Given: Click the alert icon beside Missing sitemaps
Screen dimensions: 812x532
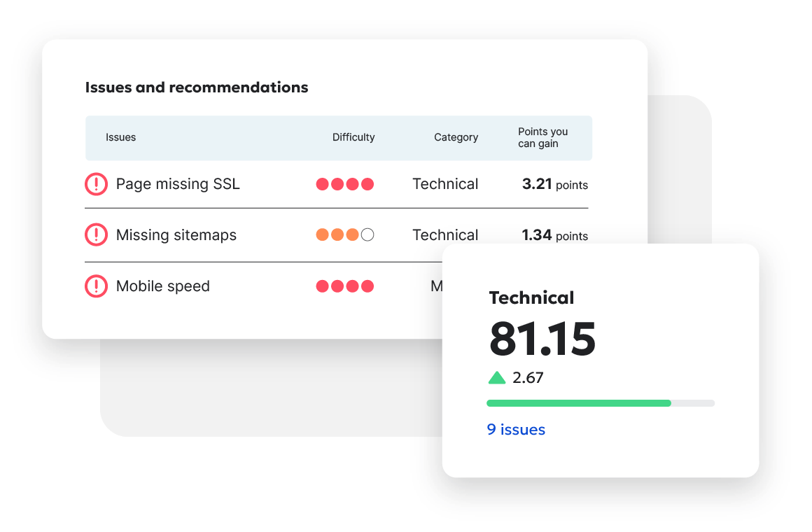Looking at the screenshot, I should click(97, 234).
